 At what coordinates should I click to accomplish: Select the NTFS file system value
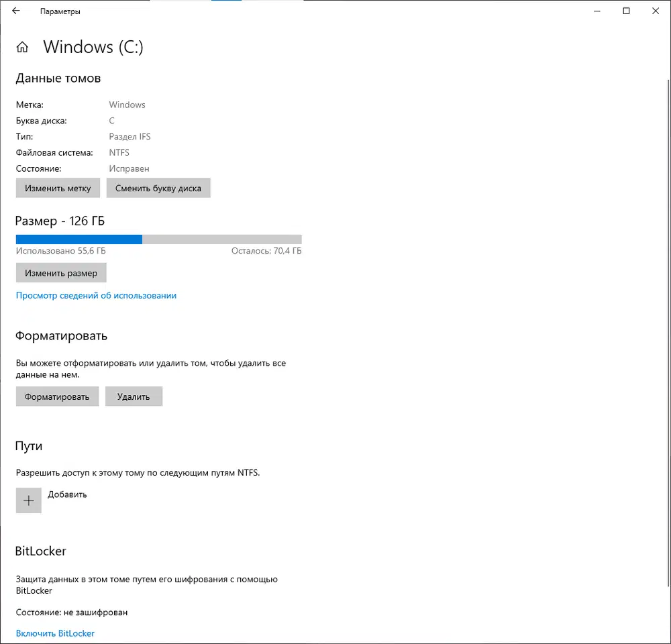click(x=119, y=153)
